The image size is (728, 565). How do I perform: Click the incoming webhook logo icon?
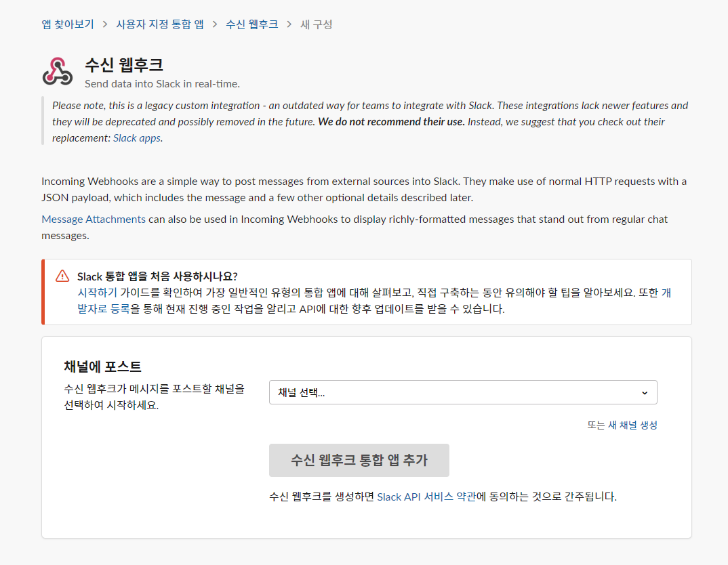pyautogui.click(x=58, y=71)
